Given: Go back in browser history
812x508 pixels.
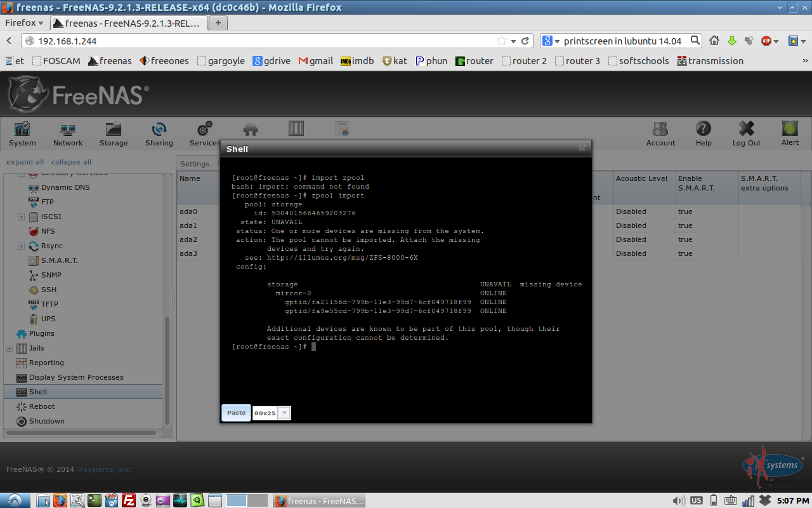Looking at the screenshot, I should click(10, 41).
